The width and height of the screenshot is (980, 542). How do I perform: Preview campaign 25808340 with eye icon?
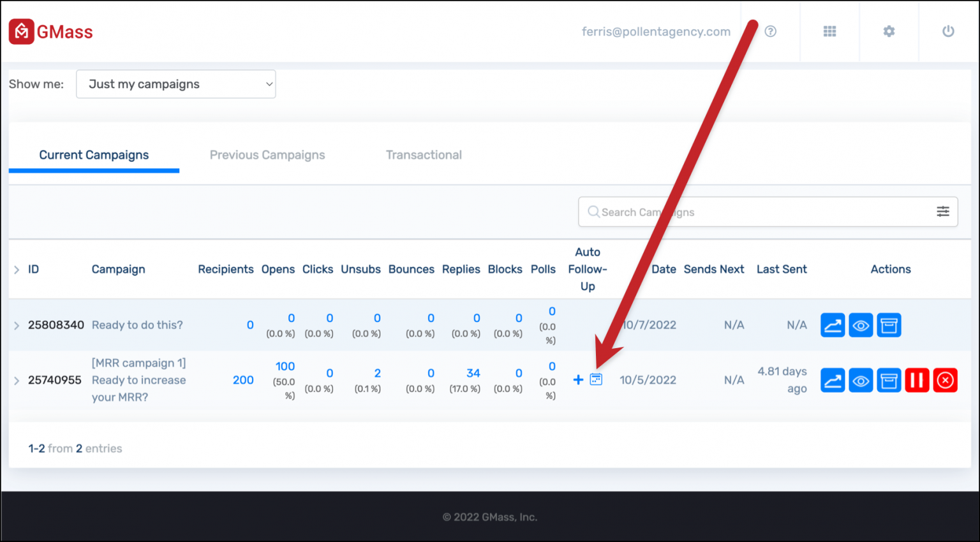tap(861, 325)
